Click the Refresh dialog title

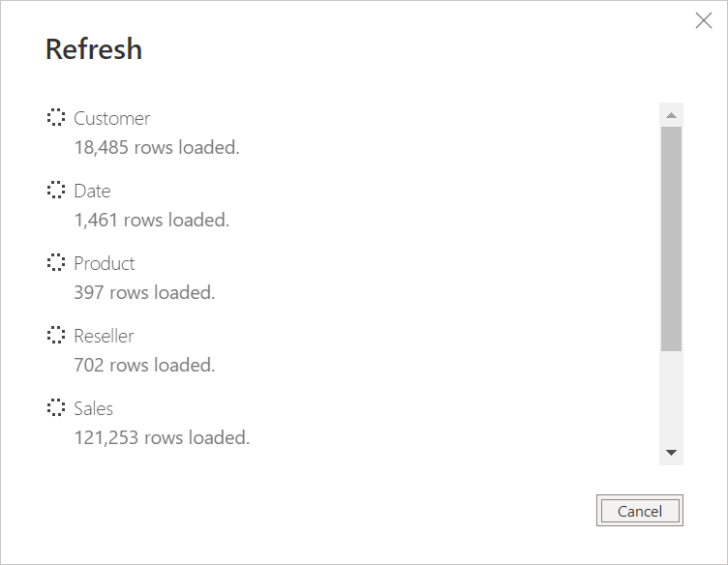94,48
